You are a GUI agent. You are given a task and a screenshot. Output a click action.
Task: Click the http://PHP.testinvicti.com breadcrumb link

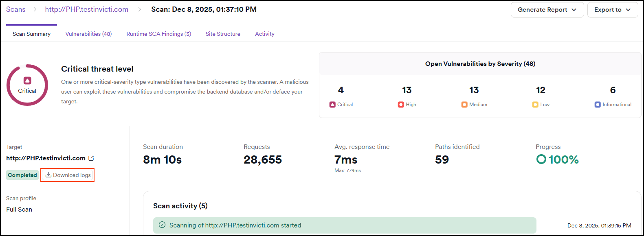[86, 9]
